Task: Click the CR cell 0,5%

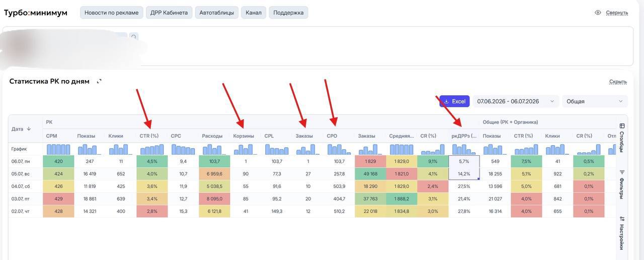Action: click(589, 161)
